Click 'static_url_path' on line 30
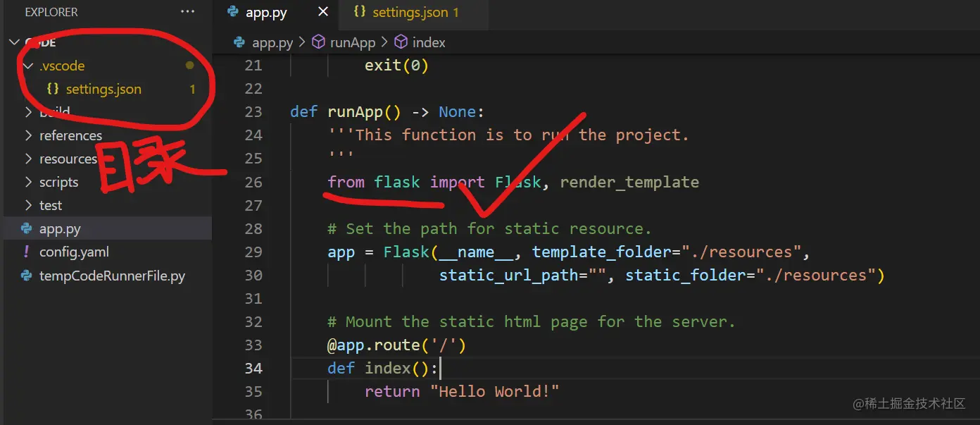The image size is (980, 425). click(509, 275)
